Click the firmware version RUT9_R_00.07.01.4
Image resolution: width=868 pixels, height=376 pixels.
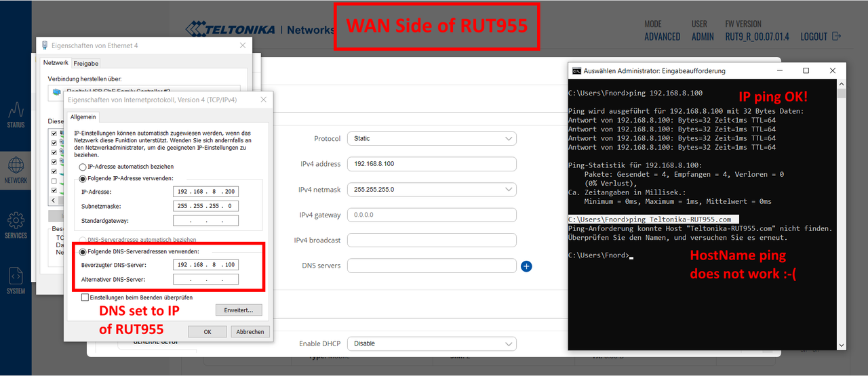757,37
